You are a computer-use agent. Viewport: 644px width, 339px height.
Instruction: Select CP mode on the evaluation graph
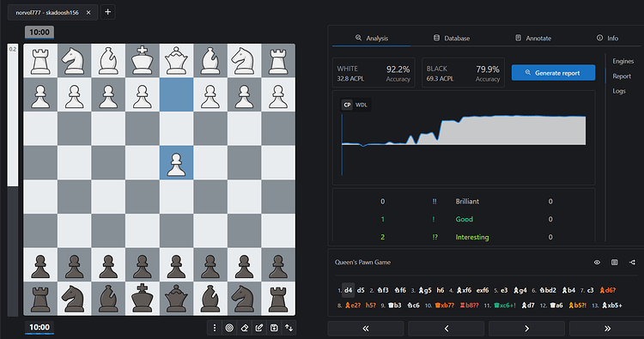tap(347, 105)
